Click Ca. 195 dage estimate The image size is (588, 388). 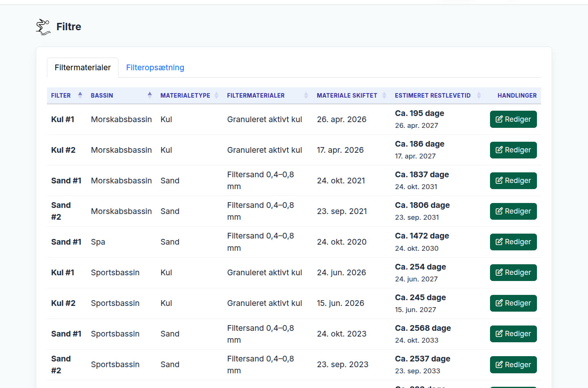point(419,113)
